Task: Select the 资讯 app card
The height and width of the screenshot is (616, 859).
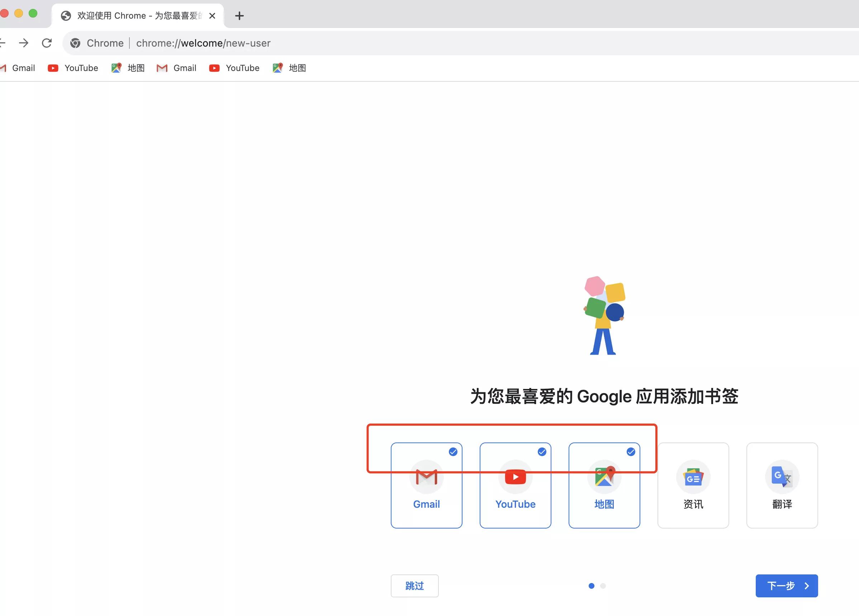Action: click(x=693, y=485)
